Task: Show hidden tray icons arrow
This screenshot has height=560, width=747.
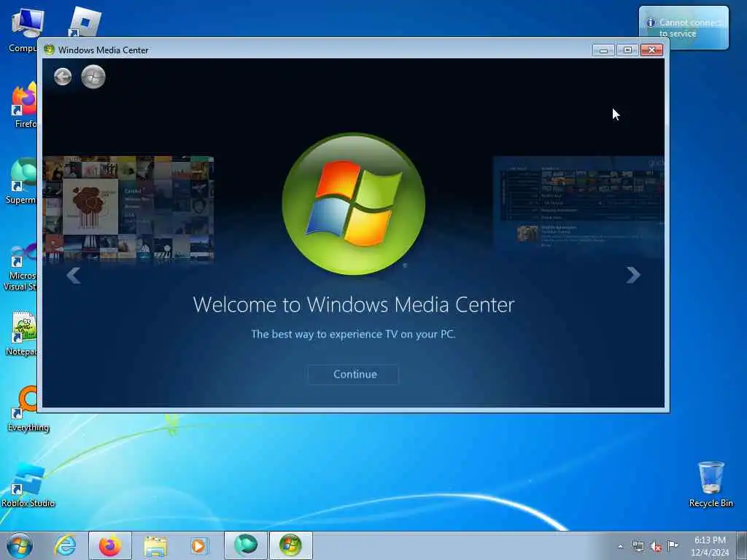Action: (620, 546)
